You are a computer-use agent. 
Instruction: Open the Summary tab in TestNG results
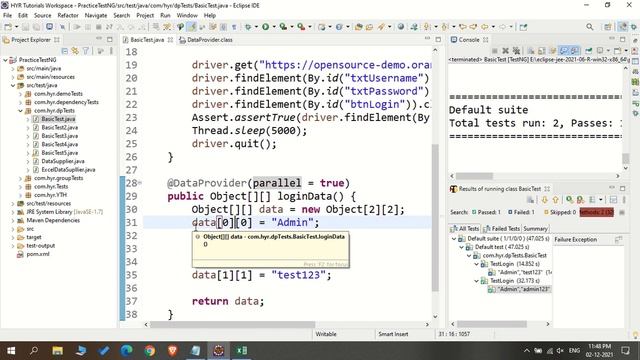coord(535,229)
